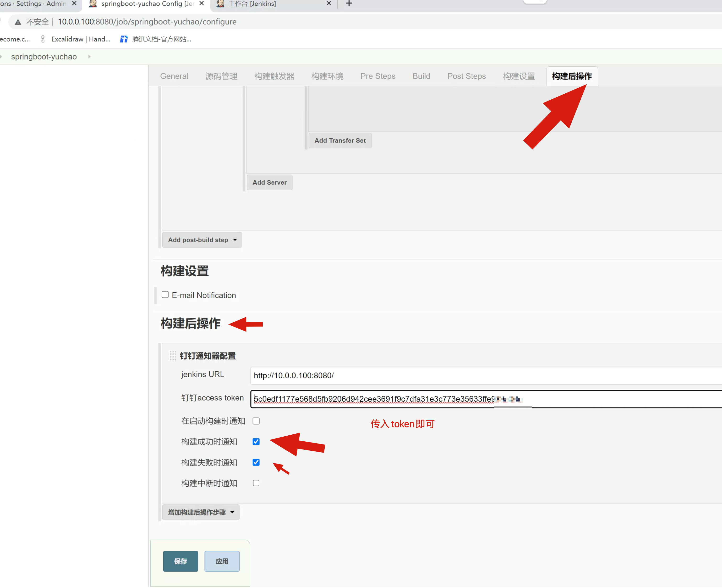Open the new browser tab plus icon

click(x=349, y=4)
